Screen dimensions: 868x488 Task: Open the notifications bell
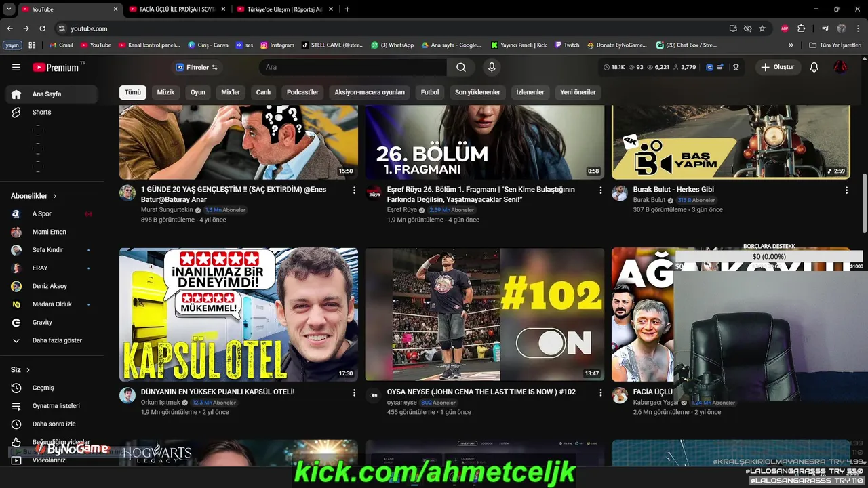point(814,67)
